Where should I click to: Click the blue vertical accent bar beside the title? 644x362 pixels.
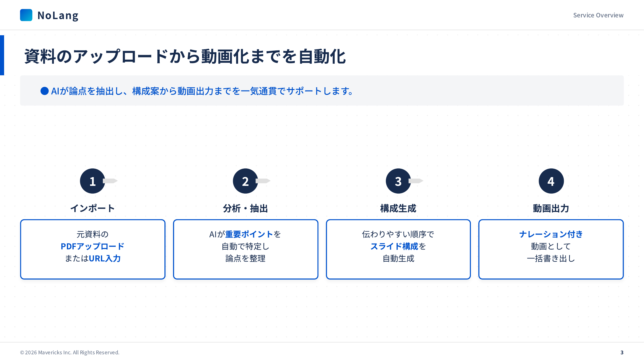coord(2,55)
